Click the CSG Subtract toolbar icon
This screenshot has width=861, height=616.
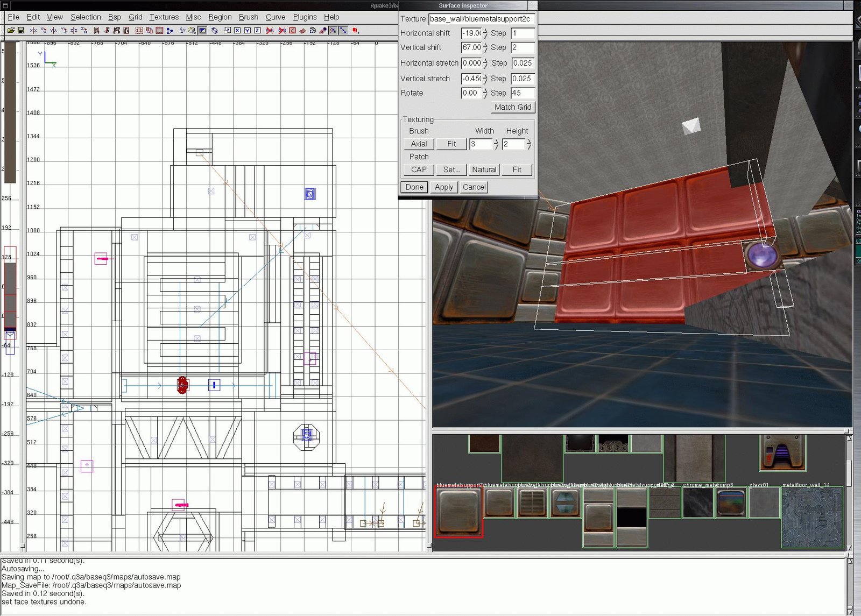pos(139,30)
